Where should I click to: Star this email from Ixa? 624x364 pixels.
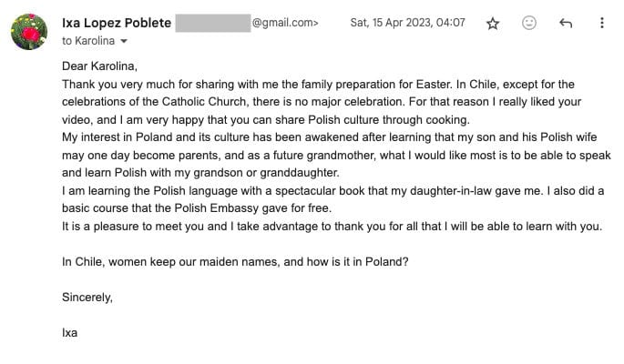coord(493,24)
